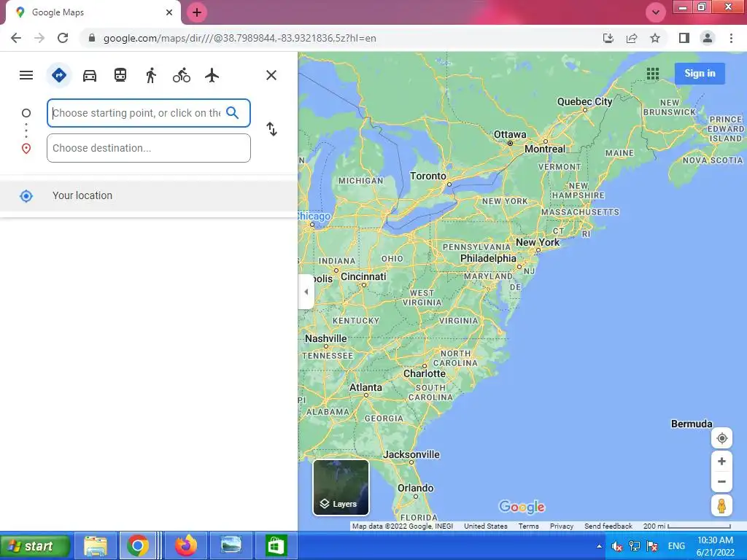
Task: Choose transit directions train icon
Action: tap(120, 75)
